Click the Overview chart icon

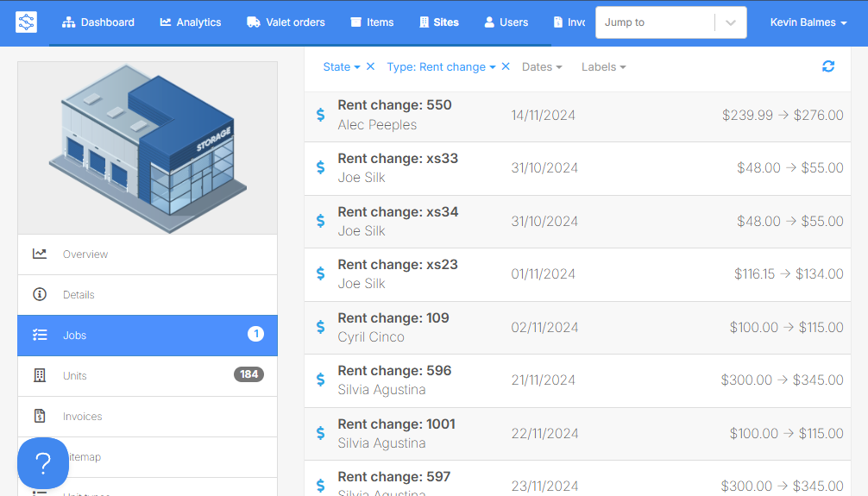pos(40,254)
